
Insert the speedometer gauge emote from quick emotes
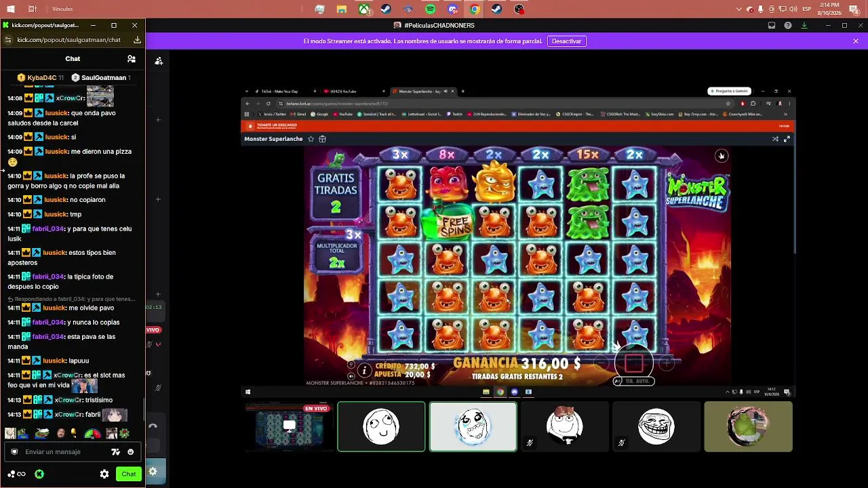[92, 434]
